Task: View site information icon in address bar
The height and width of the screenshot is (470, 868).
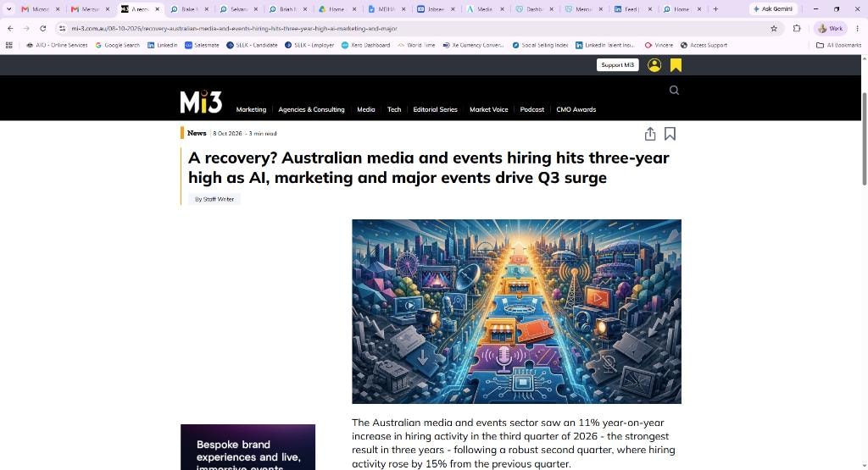Action: click(x=62, y=28)
